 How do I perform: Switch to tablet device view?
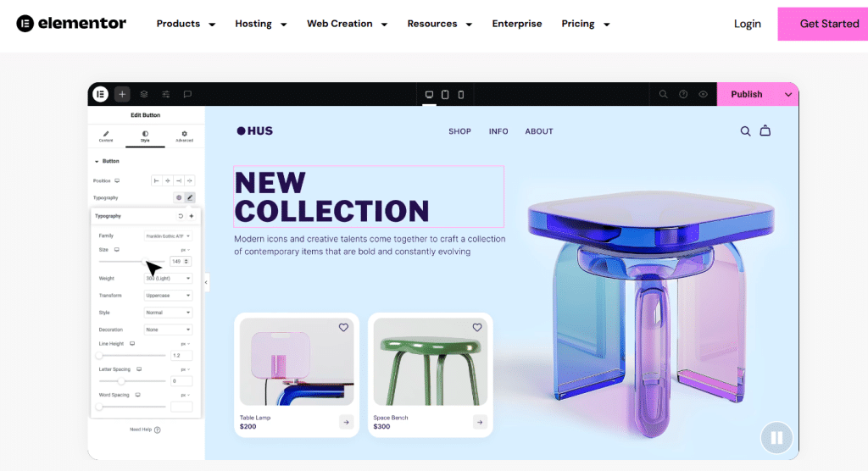tap(445, 95)
